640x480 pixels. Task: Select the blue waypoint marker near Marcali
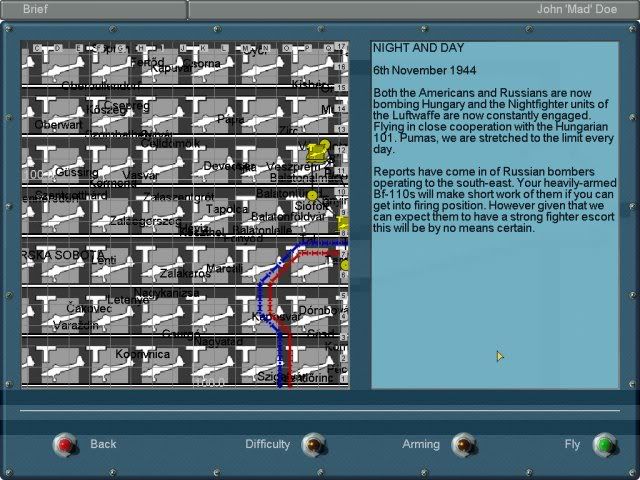tap(280, 262)
